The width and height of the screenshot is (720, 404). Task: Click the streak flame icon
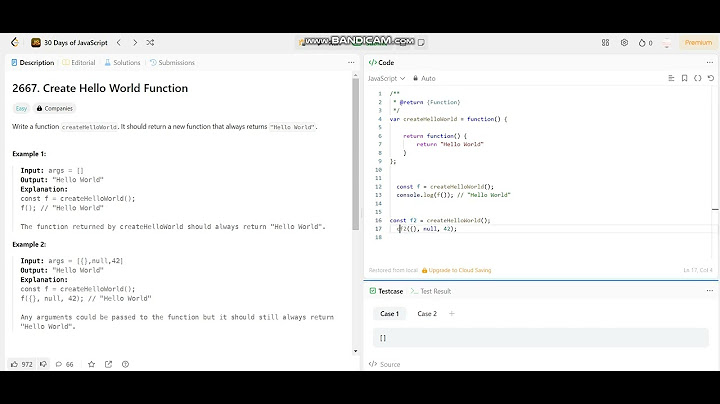[x=642, y=43]
